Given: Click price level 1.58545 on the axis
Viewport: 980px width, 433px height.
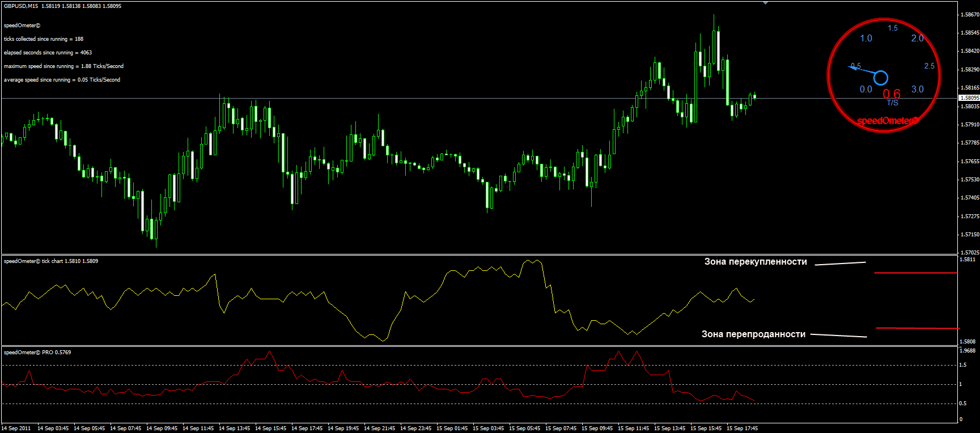Looking at the screenshot, I should click(x=970, y=33).
